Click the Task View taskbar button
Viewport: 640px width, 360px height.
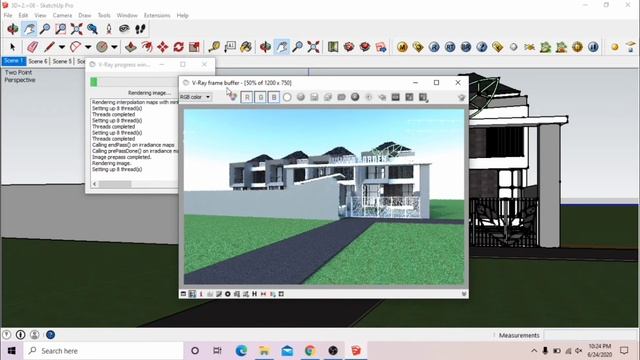pyautogui.click(x=218, y=351)
